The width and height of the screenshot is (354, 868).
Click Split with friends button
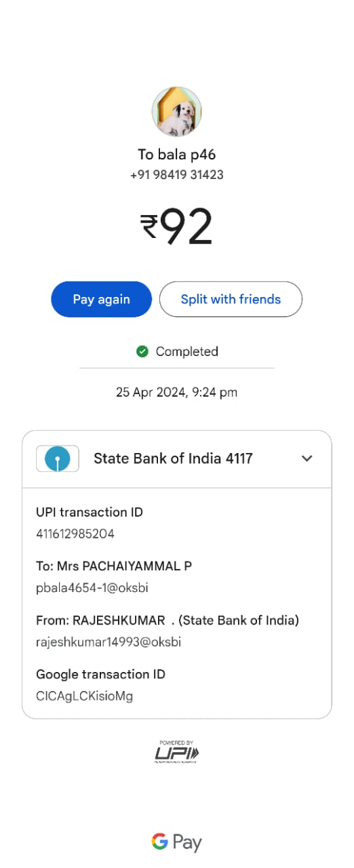click(231, 299)
